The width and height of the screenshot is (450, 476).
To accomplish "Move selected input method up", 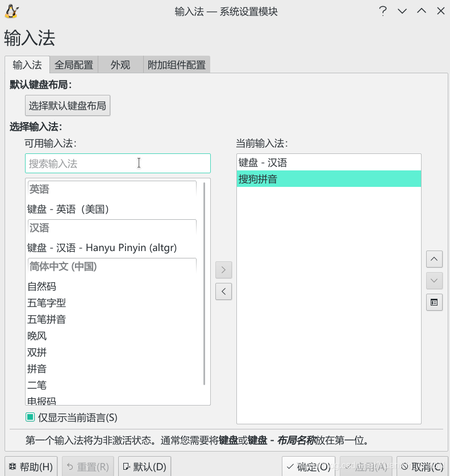I will click(x=434, y=259).
